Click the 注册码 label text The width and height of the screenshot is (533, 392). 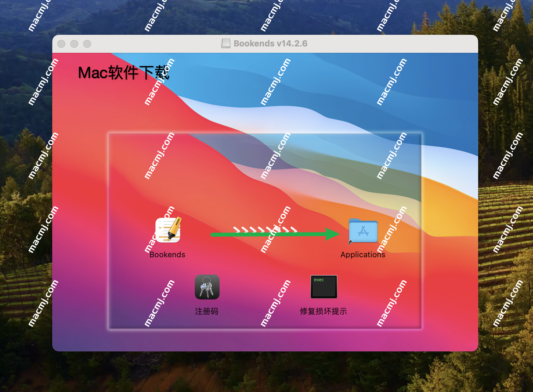point(207,311)
